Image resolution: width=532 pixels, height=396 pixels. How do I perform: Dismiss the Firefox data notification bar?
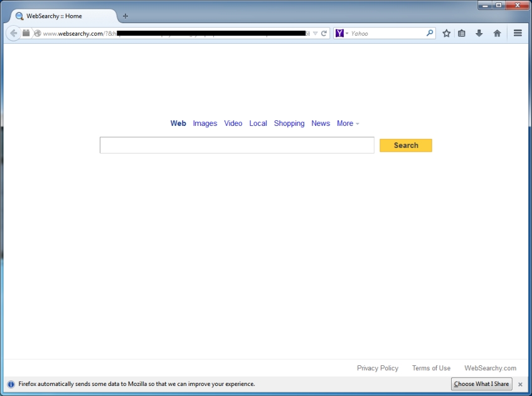(520, 384)
